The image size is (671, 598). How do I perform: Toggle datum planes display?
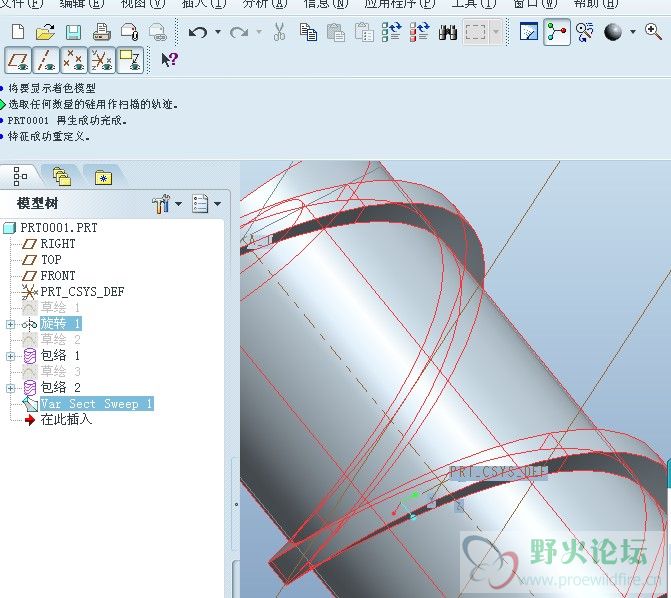[18, 60]
